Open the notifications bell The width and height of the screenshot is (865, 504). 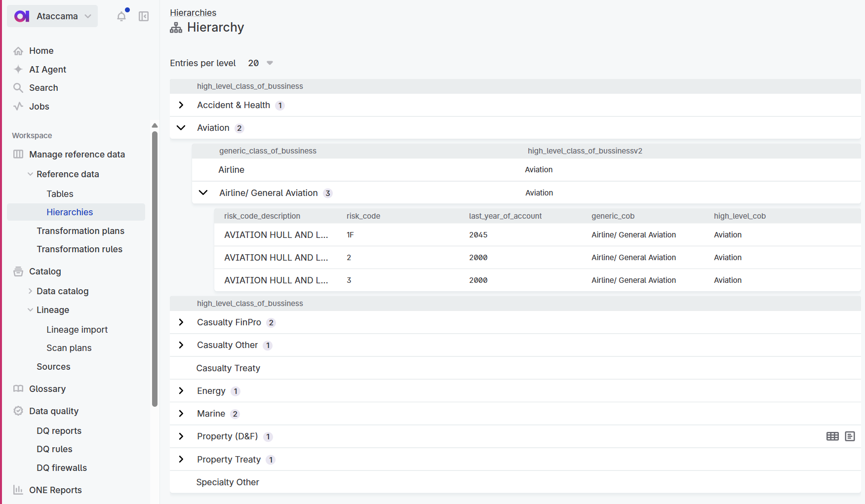pyautogui.click(x=121, y=16)
